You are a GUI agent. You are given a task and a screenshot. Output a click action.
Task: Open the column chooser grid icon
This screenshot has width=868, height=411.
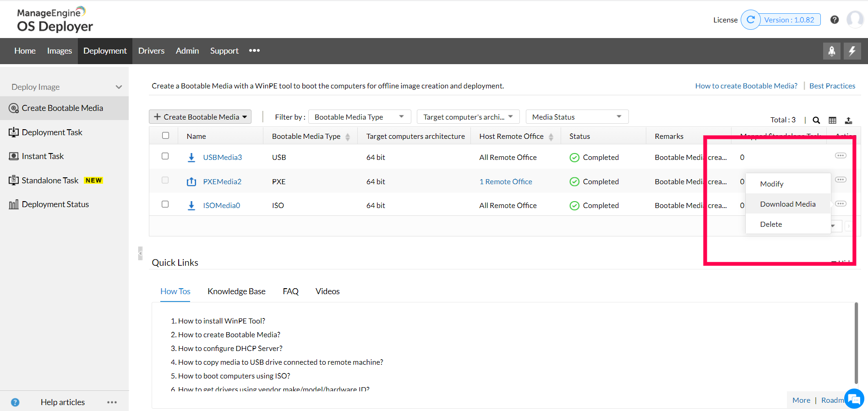coord(832,120)
